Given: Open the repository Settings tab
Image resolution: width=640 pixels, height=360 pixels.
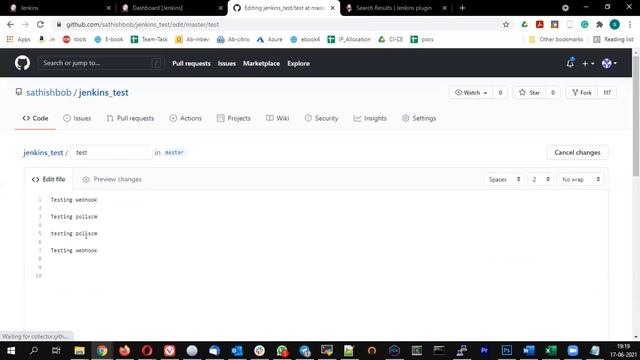Looking at the screenshot, I should click(419, 118).
